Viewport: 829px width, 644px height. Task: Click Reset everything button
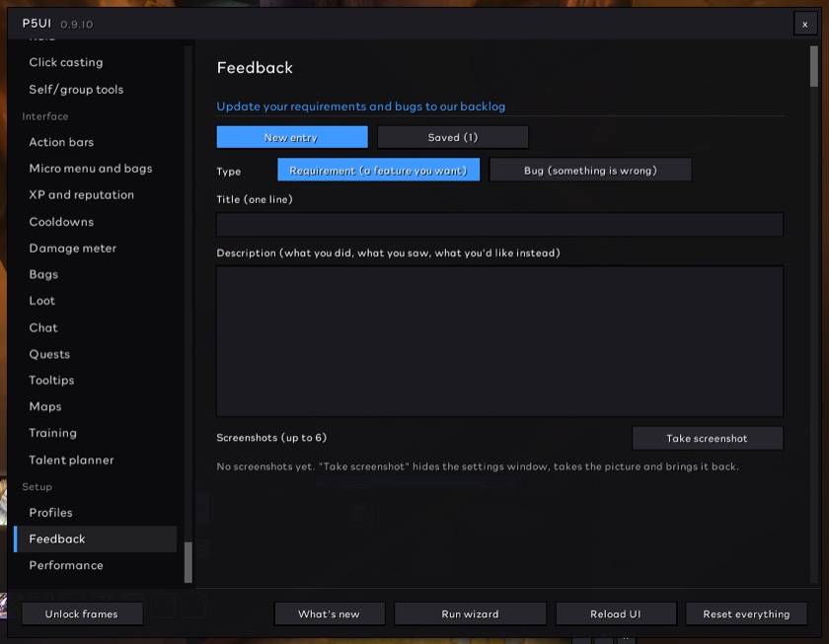tap(746, 613)
